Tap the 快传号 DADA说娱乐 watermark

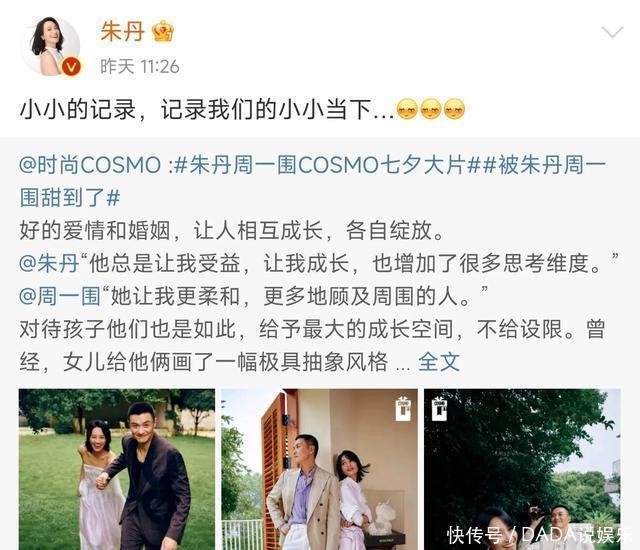[539, 535]
